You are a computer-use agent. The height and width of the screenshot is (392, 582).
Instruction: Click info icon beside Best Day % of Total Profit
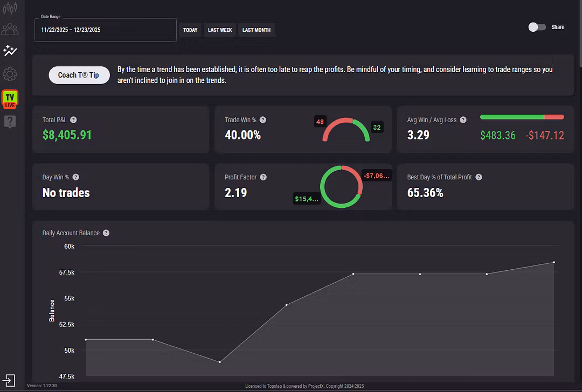pos(479,177)
